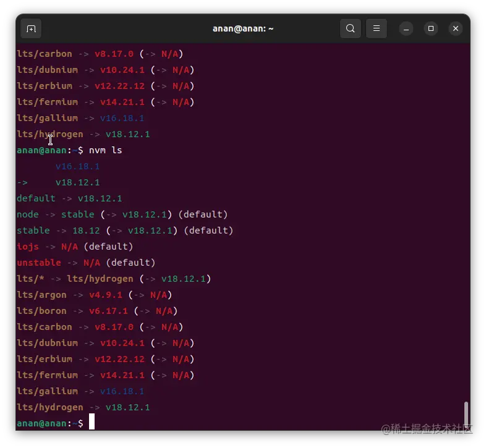
Task: Click the typed 'nvm ls' command
Action: coord(105,151)
